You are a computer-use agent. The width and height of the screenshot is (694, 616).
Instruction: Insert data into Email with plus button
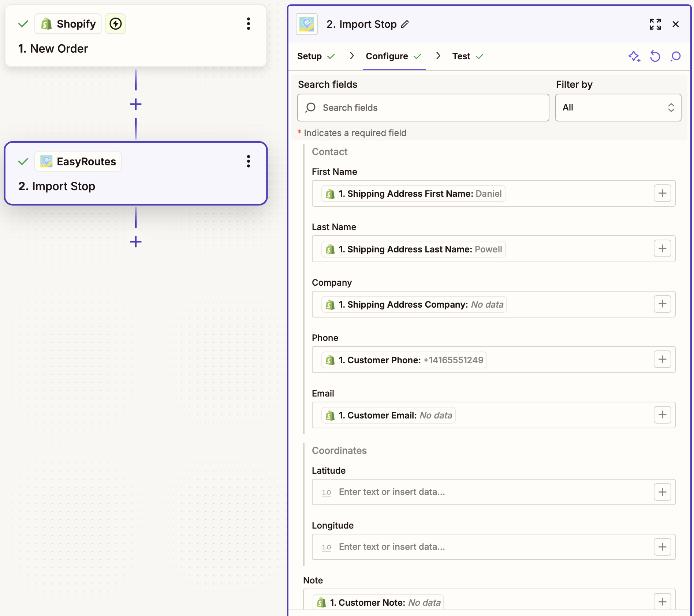[x=663, y=415]
